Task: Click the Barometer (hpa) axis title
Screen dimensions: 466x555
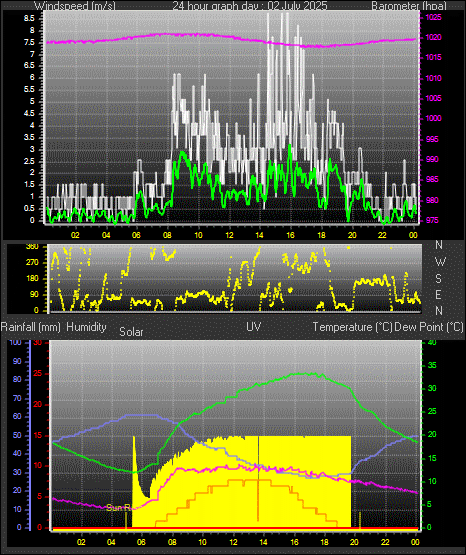Action: [409, 6]
